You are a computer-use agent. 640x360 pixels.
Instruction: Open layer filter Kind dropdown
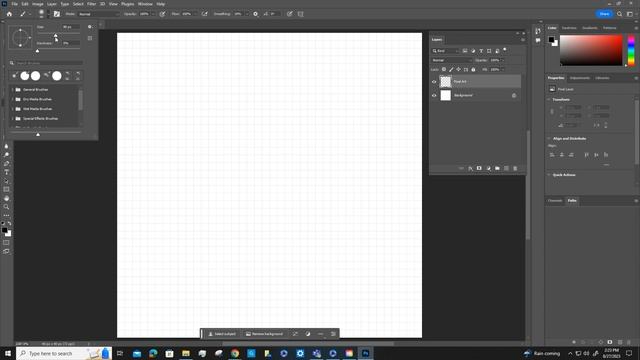click(446, 51)
